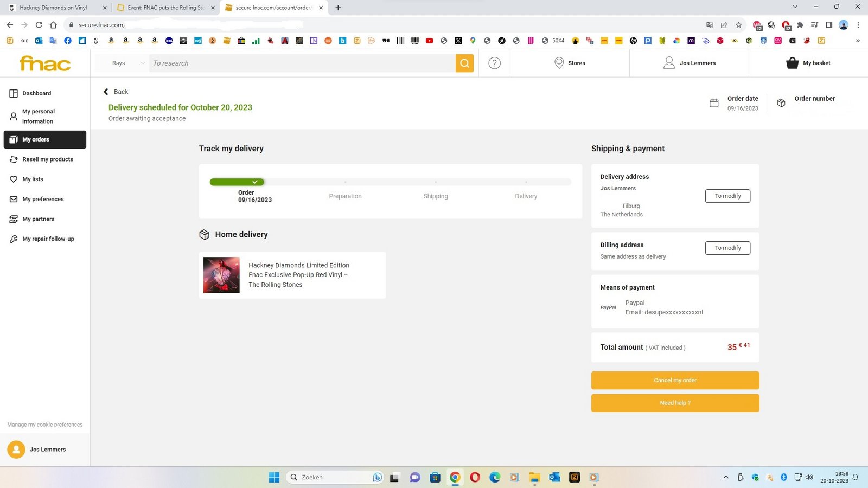Open Hackney Diamonds product title link
The height and width of the screenshot is (488, 868).
click(299, 275)
